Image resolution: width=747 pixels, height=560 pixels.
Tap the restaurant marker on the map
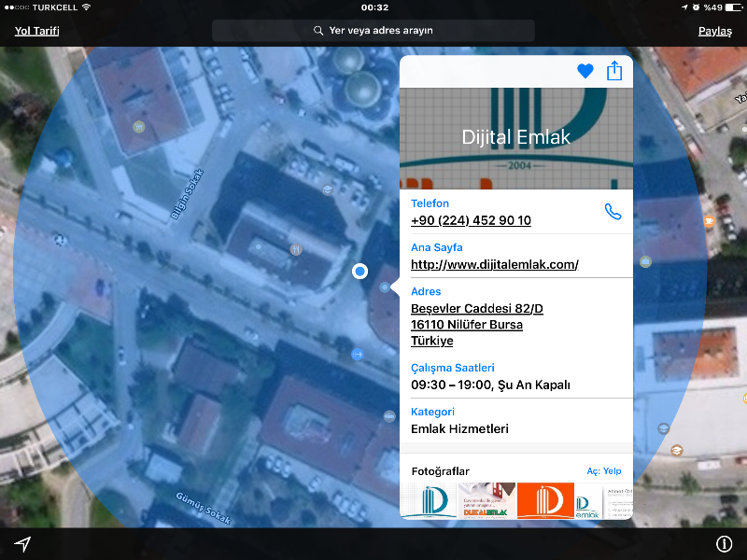(x=296, y=249)
